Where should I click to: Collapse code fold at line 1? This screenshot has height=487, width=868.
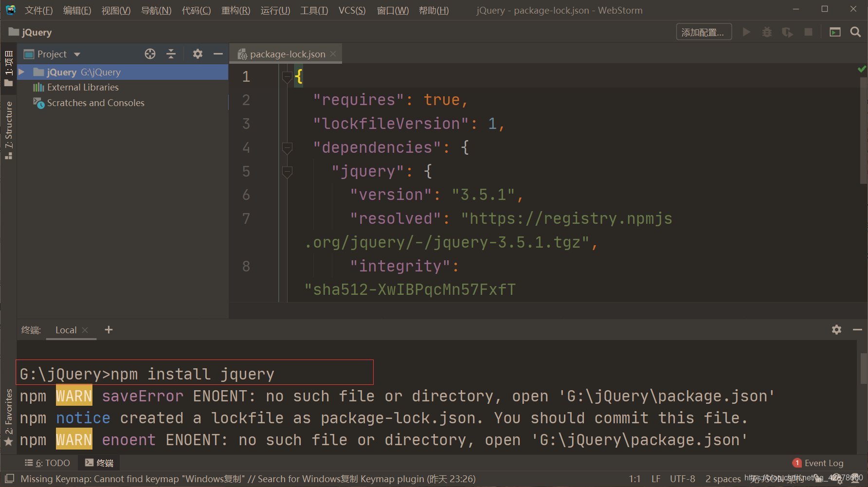(x=287, y=76)
